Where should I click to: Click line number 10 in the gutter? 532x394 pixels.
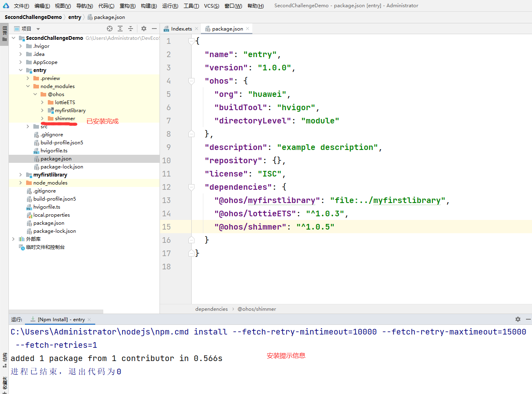pos(166,160)
